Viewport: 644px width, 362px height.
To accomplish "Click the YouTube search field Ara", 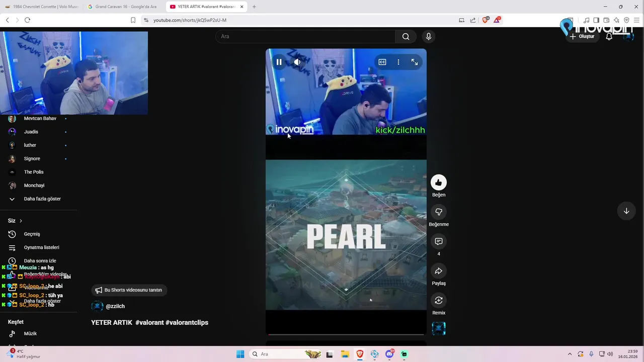I will click(305, 36).
